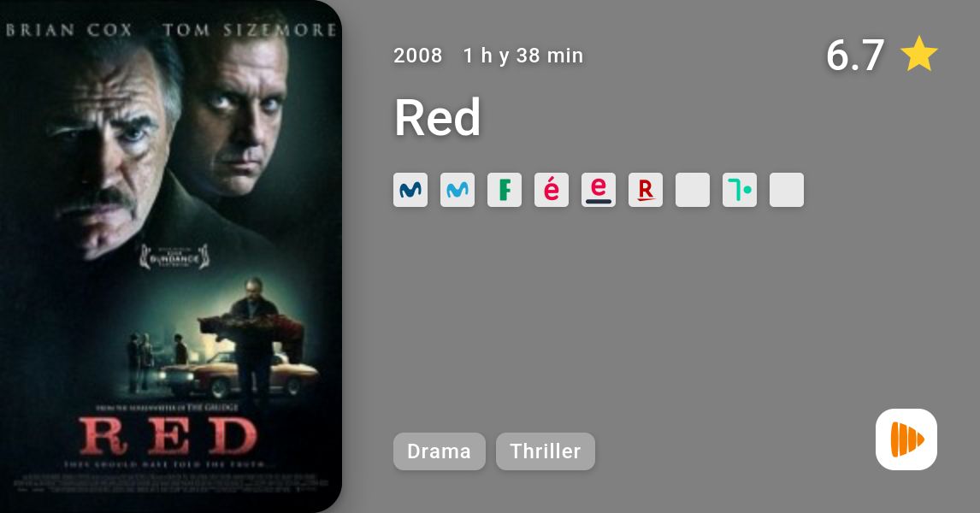Click the yellow rating star
This screenshot has width=980, height=513.
(x=918, y=54)
